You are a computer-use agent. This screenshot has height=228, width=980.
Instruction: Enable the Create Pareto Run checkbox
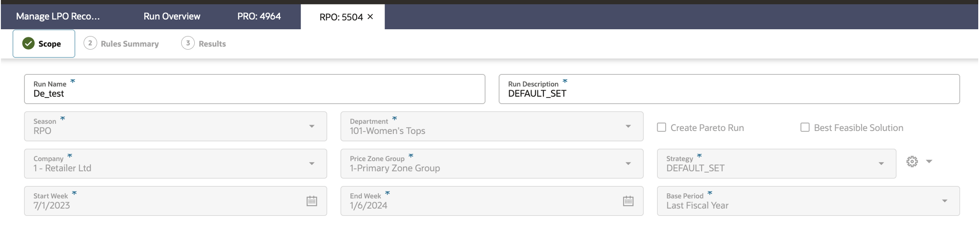coord(662,127)
